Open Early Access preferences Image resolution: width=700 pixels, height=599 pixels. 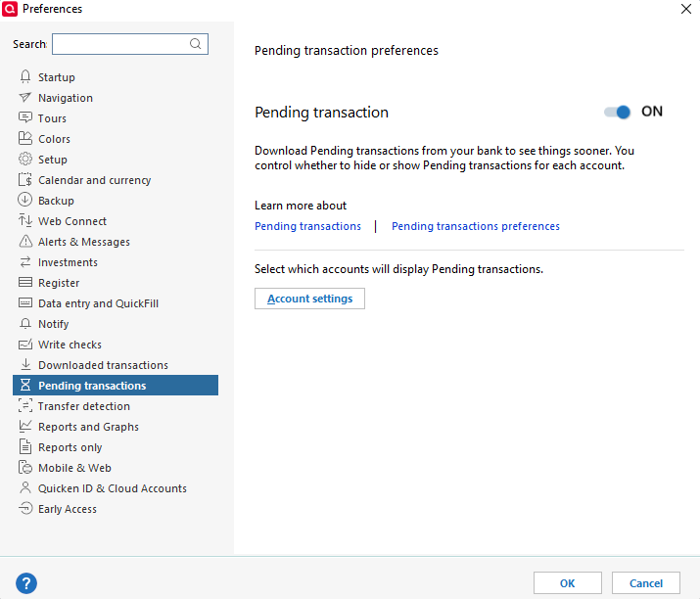[68, 508]
